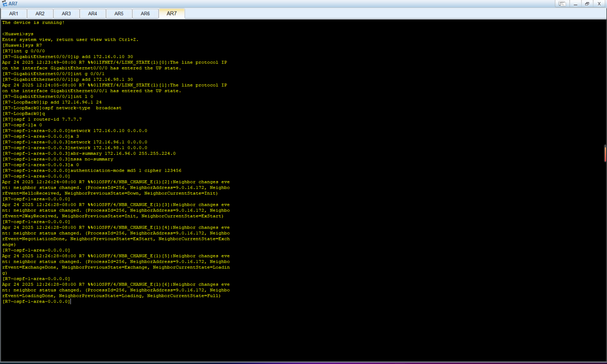This screenshot has width=607, height=364.
Task: Click the 'The device is running!' line
Action: pyautogui.click(x=33, y=23)
